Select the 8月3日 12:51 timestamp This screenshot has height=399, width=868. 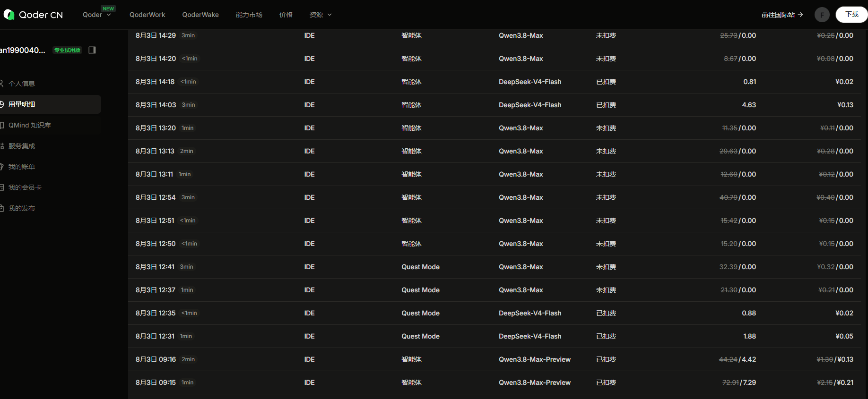pos(155,221)
